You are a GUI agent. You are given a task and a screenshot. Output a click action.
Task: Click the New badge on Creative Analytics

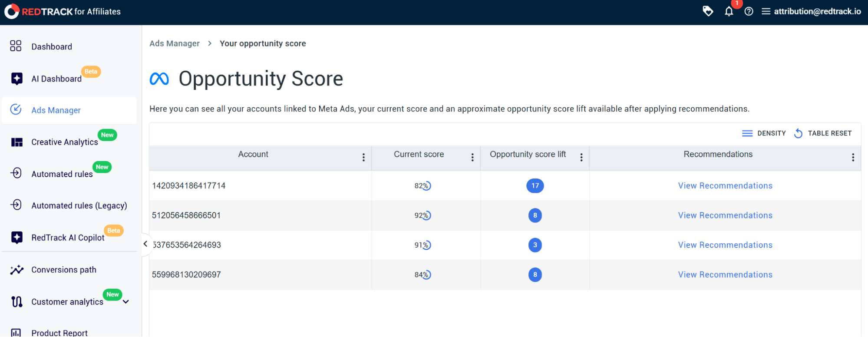pos(107,135)
